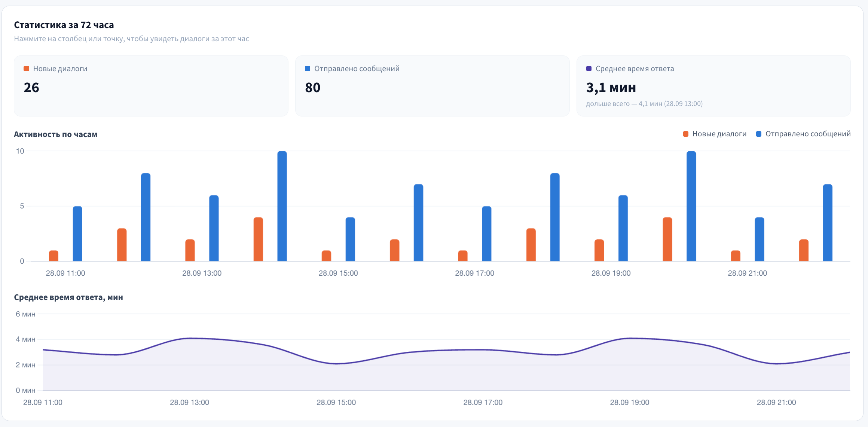
Task: Click response-time line peak at 28.09 19:00
Action: coord(630,338)
